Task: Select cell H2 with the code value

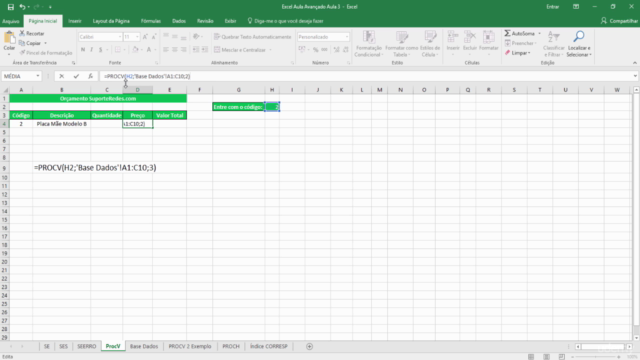Action: [272, 107]
